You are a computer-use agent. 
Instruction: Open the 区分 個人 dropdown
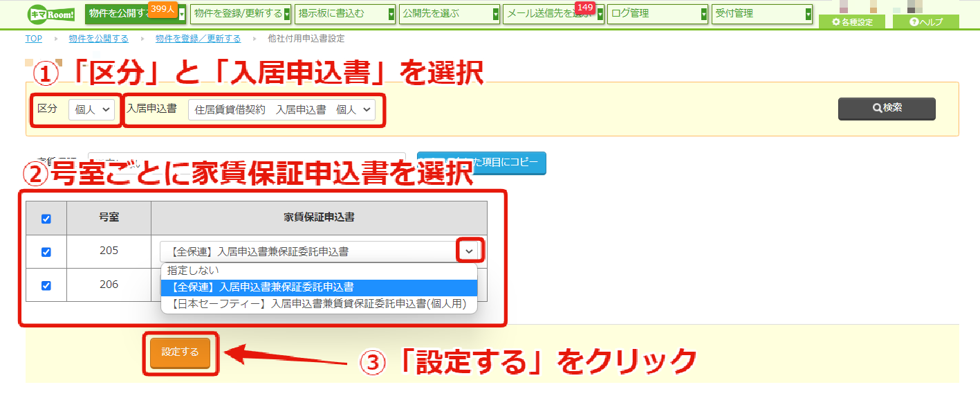point(92,109)
